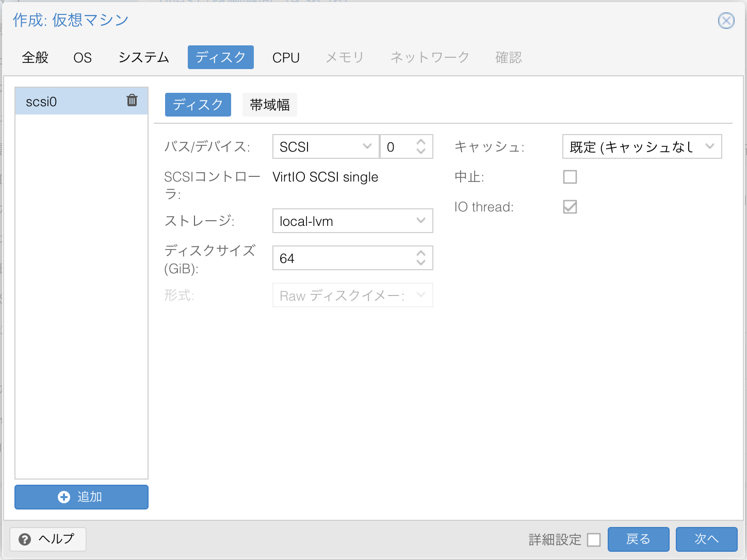Click the 次へ button
Viewport: 747px width, 560px height.
[707, 539]
